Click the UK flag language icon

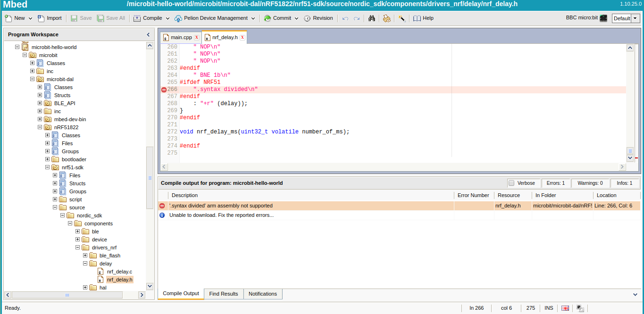click(x=565, y=308)
